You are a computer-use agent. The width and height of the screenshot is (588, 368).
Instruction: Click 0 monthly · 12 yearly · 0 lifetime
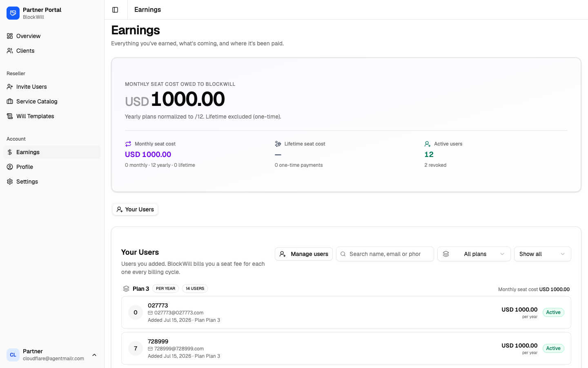160,165
